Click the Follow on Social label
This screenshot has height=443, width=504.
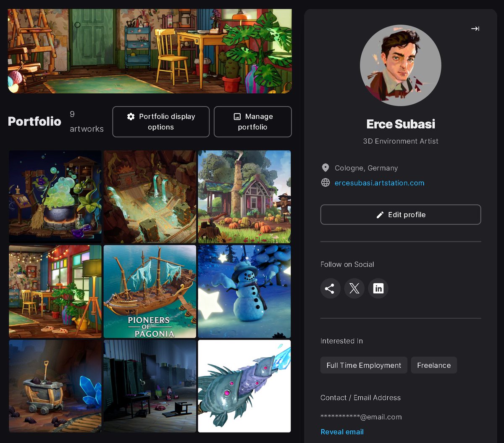[347, 264]
